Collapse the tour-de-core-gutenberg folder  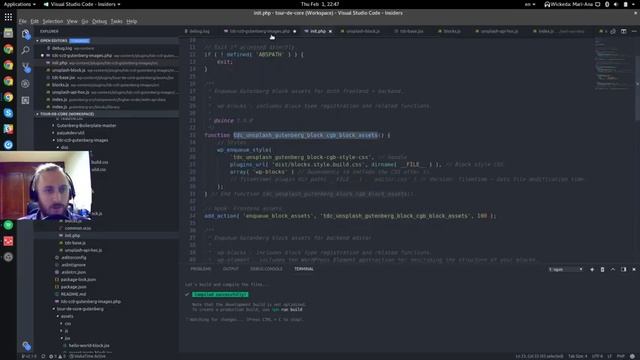80,309
